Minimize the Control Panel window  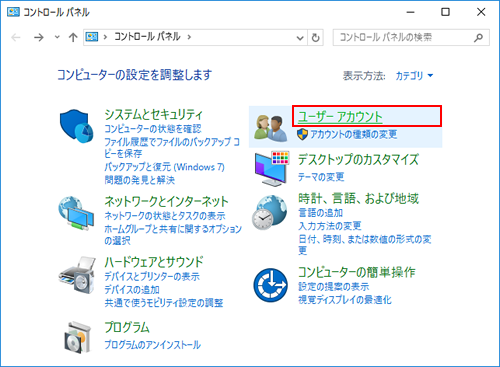pyautogui.click(x=411, y=12)
